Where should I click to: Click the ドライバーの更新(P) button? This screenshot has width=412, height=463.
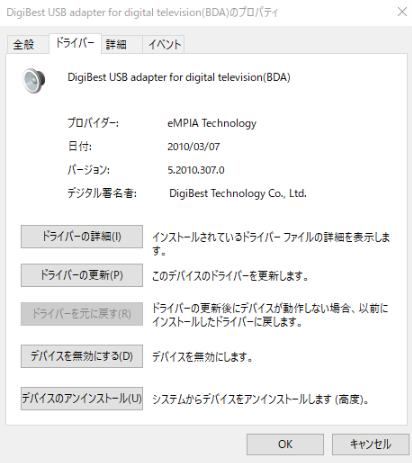[x=82, y=275]
